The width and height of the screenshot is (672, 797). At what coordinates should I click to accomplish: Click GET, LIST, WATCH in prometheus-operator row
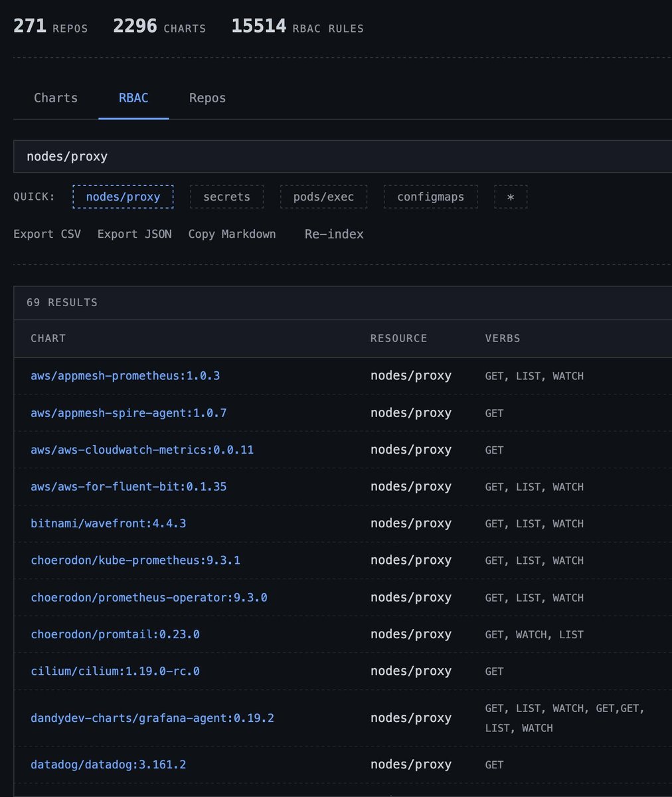click(x=535, y=598)
